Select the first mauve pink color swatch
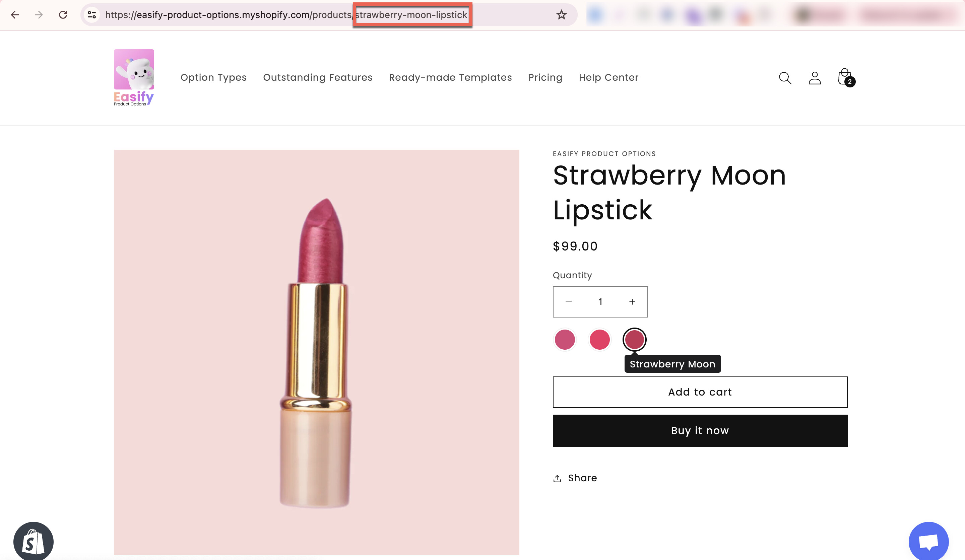Viewport: 965px width, 560px height. click(x=565, y=340)
